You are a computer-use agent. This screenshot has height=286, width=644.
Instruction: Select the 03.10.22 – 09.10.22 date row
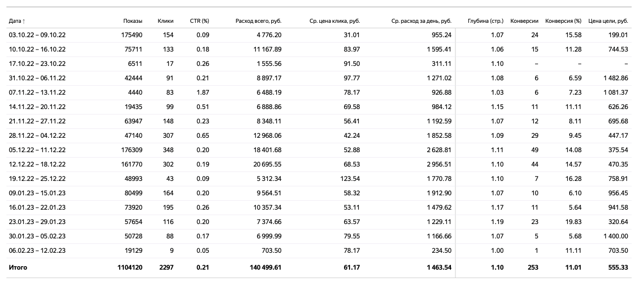coord(37,35)
